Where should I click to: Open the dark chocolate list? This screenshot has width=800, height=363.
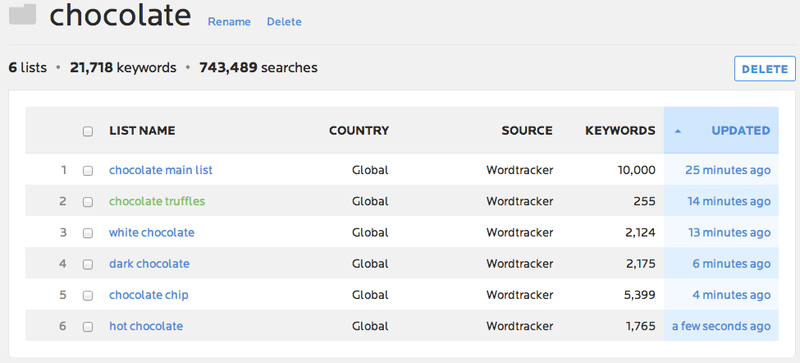(x=149, y=263)
